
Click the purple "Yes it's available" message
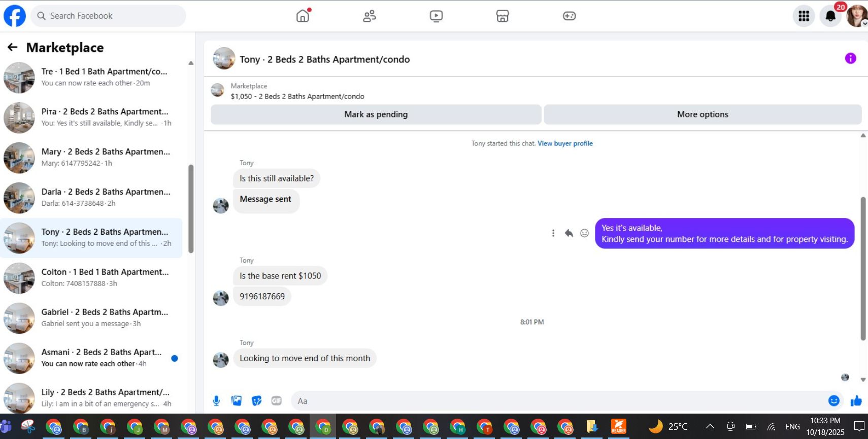pyautogui.click(x=724, y=233)
